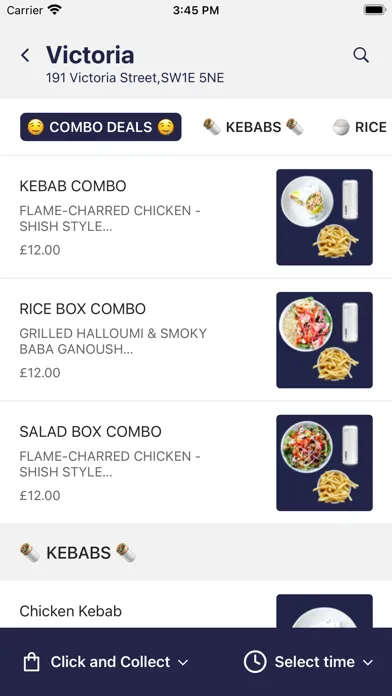Switch to the KEBABS category tab
Screen dimensions: 392x696
coord(253,127)
